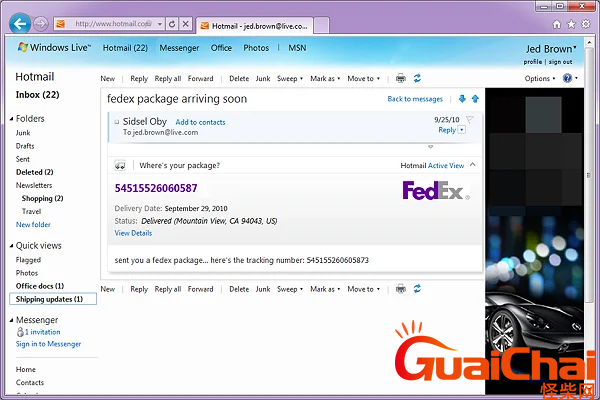Click Junk in the bottom toolbar

pos(263,289)
